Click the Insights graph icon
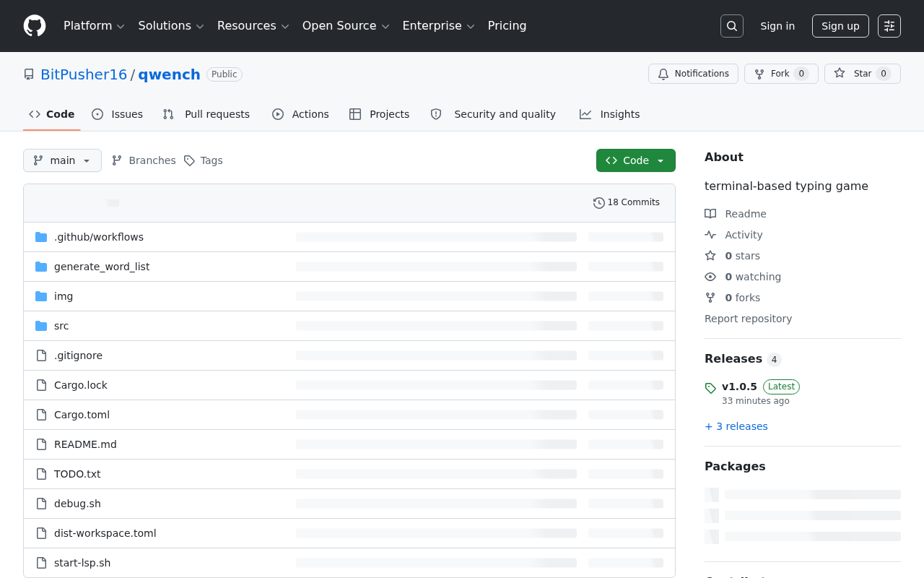The width and height of the screenshot is (924, 578). pos(585,114)
